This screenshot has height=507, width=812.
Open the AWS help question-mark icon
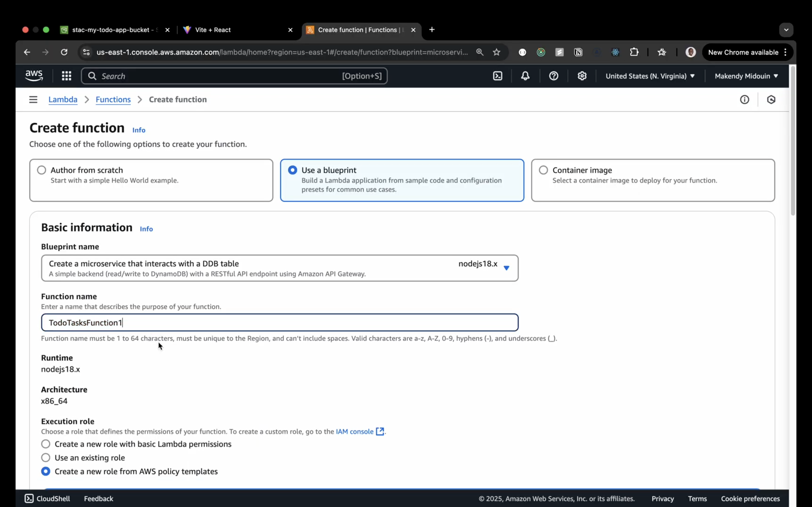pyautogui.click(x=553, y=76)
